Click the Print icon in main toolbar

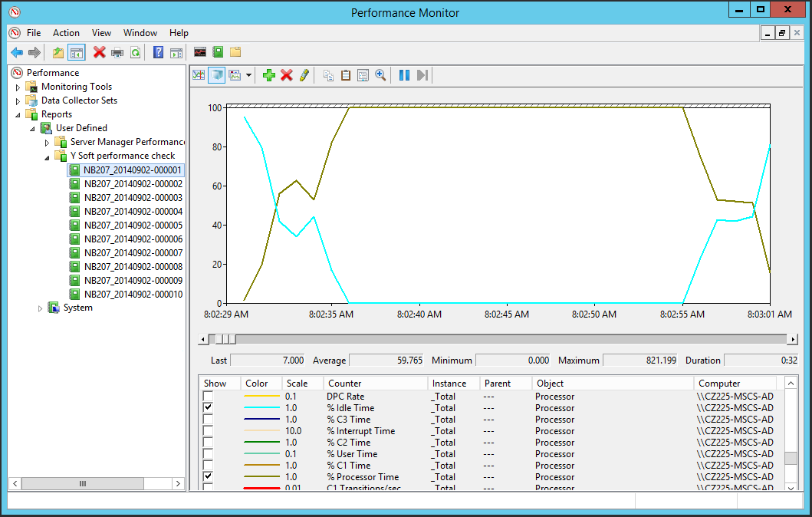(x=117, y=52)
